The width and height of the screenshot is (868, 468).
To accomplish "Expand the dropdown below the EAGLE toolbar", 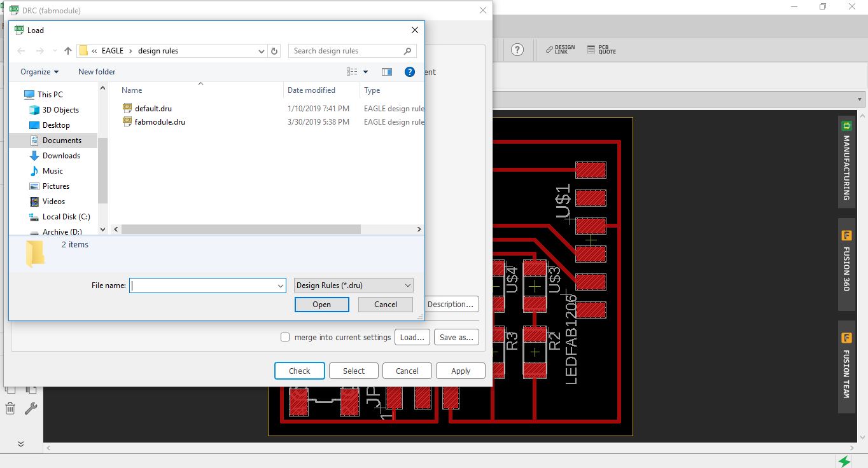I will [860, 99].
